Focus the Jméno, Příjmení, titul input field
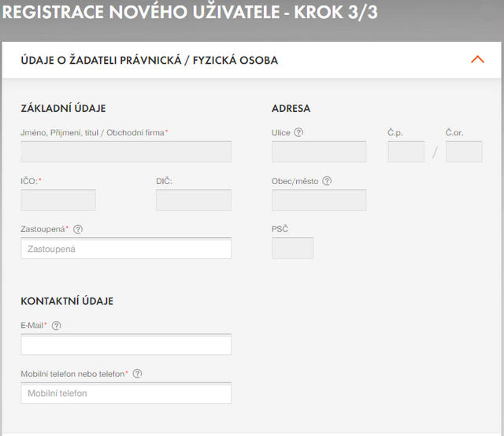 coord(126,152)
